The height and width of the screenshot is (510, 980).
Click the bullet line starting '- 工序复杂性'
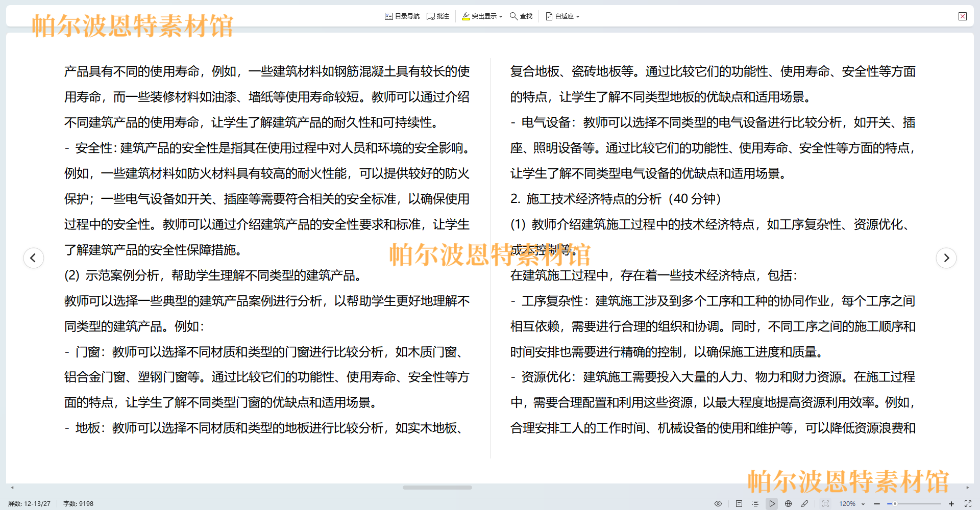click(713, 301)
